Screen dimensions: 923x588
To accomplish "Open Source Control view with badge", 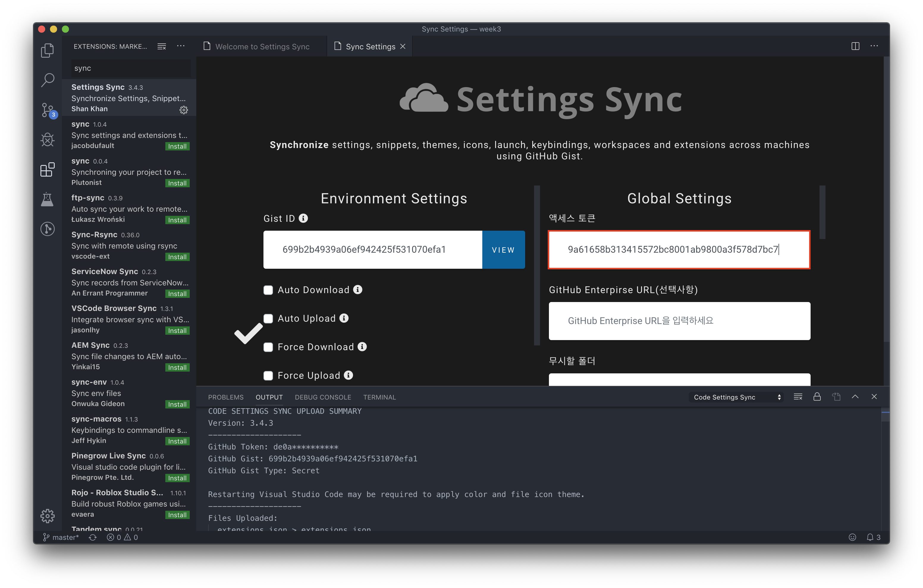I will [x=48, y=110].
